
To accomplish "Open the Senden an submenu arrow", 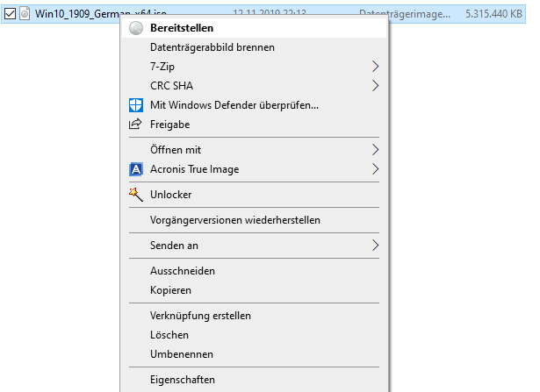I will pyautogui.click(x=376, y=246).
